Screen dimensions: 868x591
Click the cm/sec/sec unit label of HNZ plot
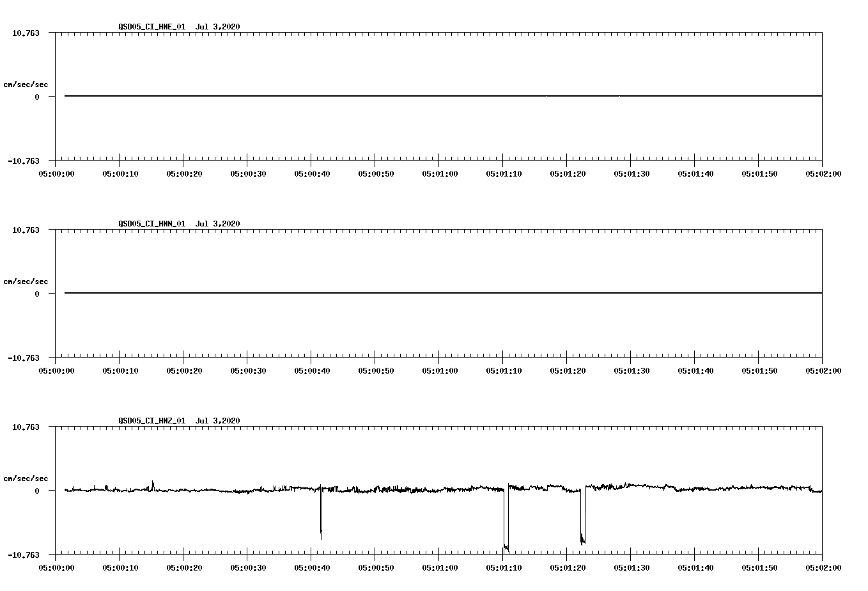click(x=26, y=478)
